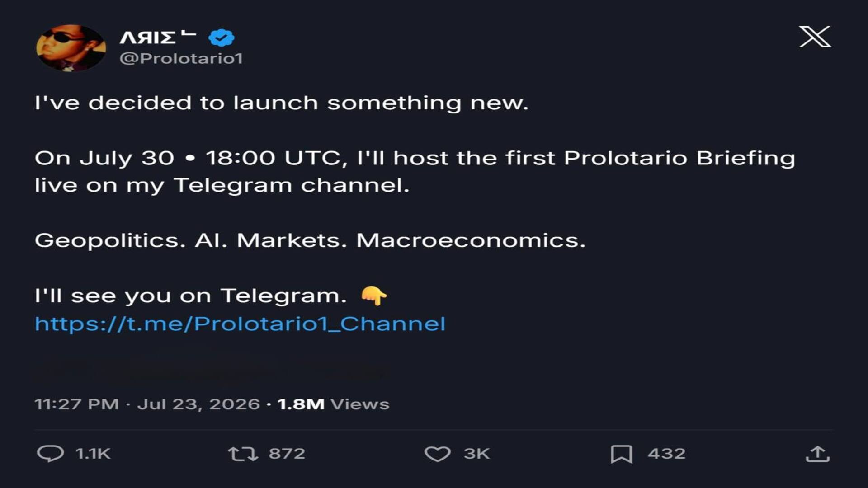Click the repost arrows icon

pyautogui.click(x=243, y=454)
